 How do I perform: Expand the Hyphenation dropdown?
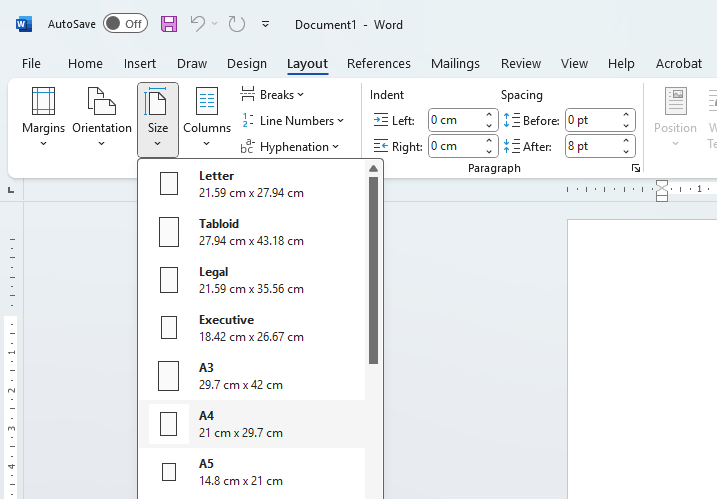[x=289, y=147]
